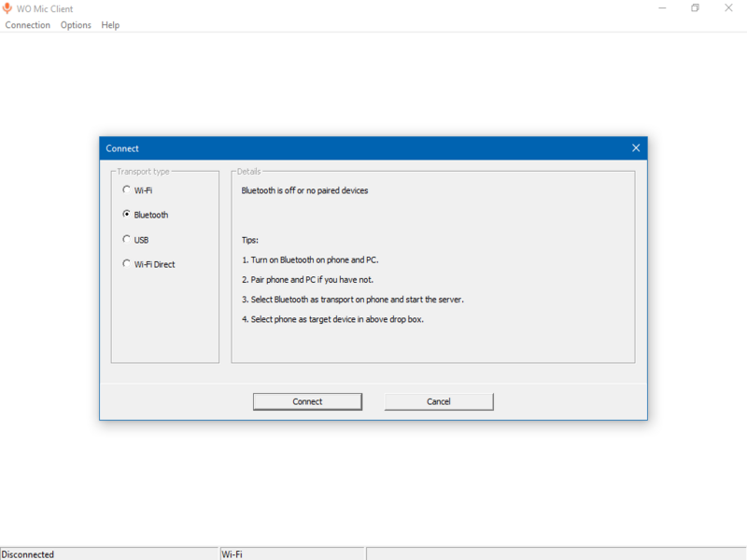Open the Options menu

[x=76, y=25]
